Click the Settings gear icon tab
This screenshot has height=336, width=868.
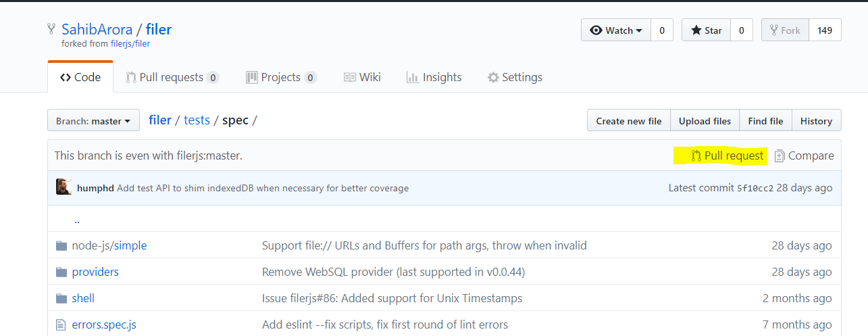tap(493, 78)
